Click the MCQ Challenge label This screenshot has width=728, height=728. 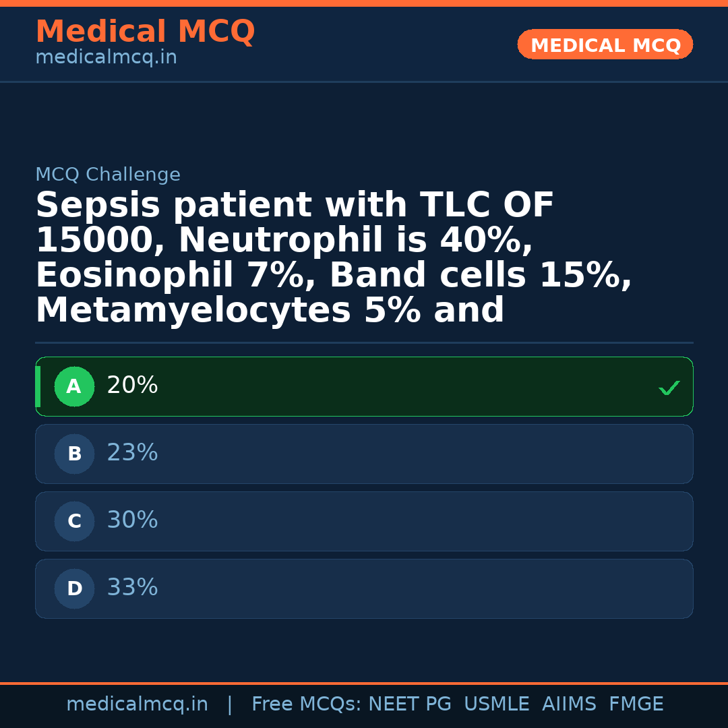click(108, 175)
